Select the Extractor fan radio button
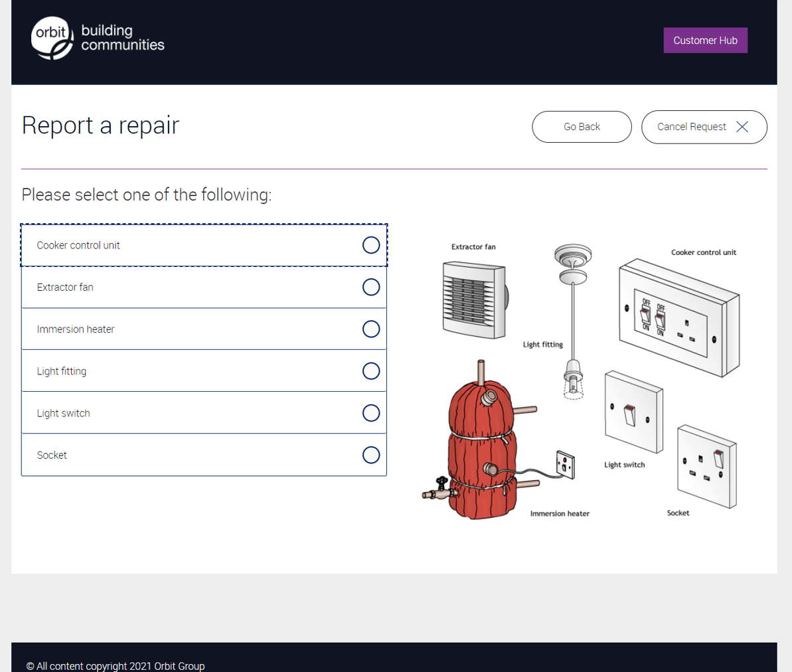Screen dimensions: 792x672 click(x=371, y=287)
